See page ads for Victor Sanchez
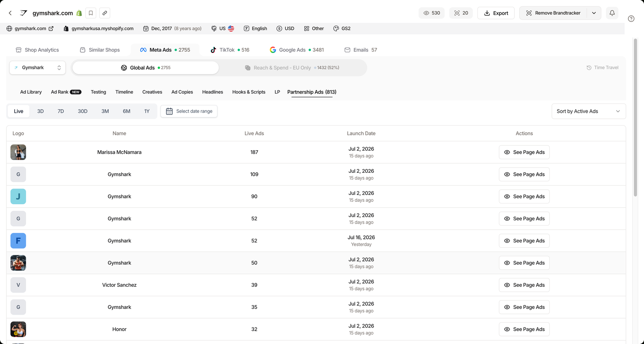Image resolution: width=644 pixels, height=344 pixels. (524, 285)
